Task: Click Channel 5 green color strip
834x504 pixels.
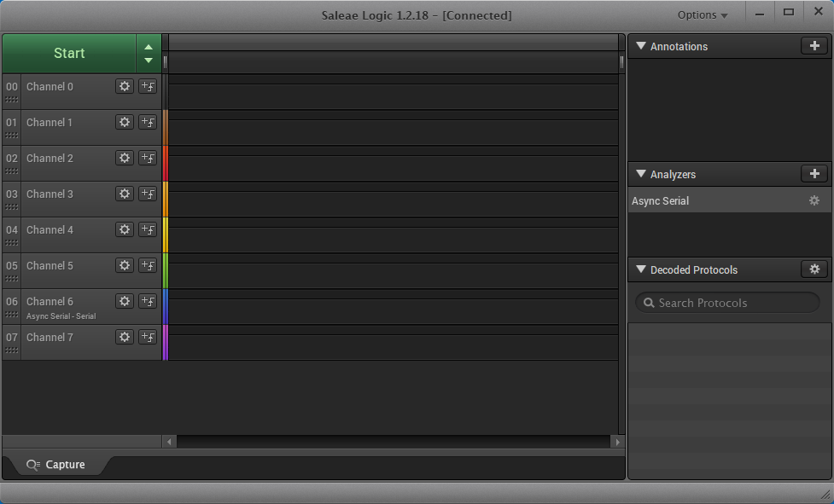Action: [x=166, y=271]
